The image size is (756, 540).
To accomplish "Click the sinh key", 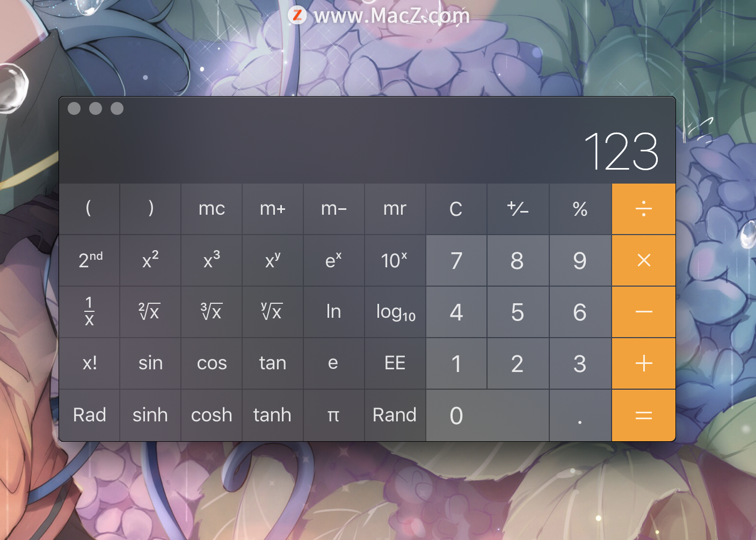I will [x=150, y=415].
